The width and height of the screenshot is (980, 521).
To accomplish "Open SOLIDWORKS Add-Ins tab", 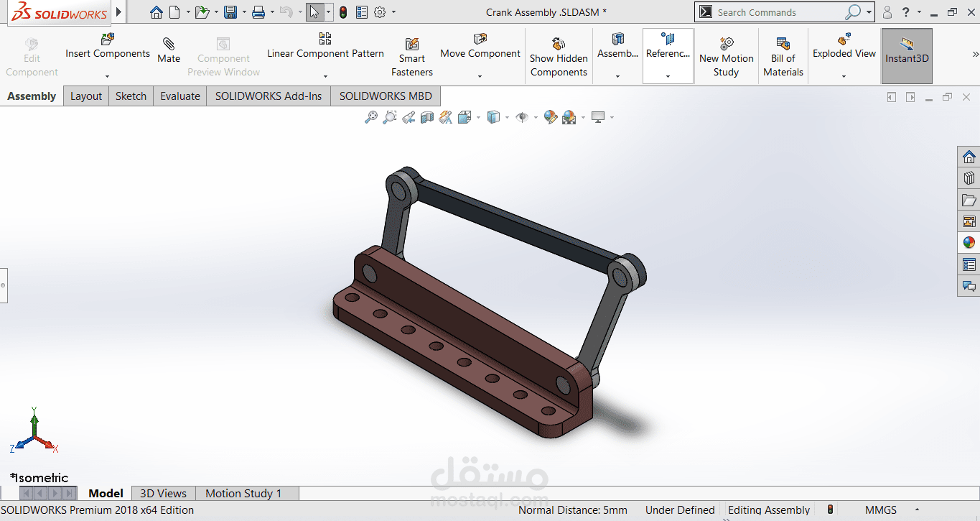I will (269, 96).
